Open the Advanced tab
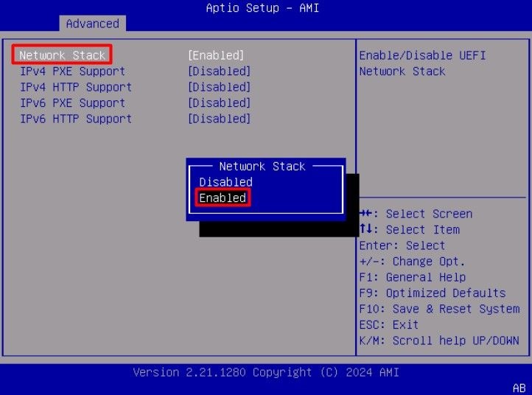 92,24
